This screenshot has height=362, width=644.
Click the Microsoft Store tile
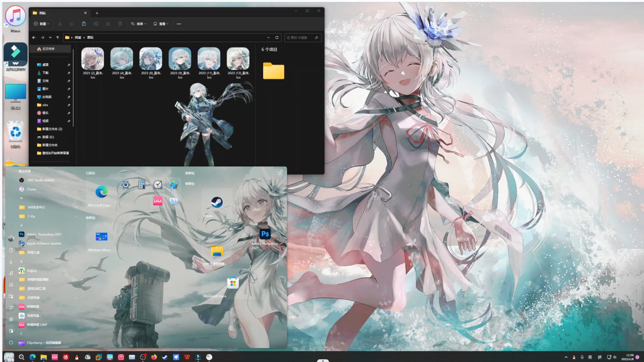pos(233,283)
